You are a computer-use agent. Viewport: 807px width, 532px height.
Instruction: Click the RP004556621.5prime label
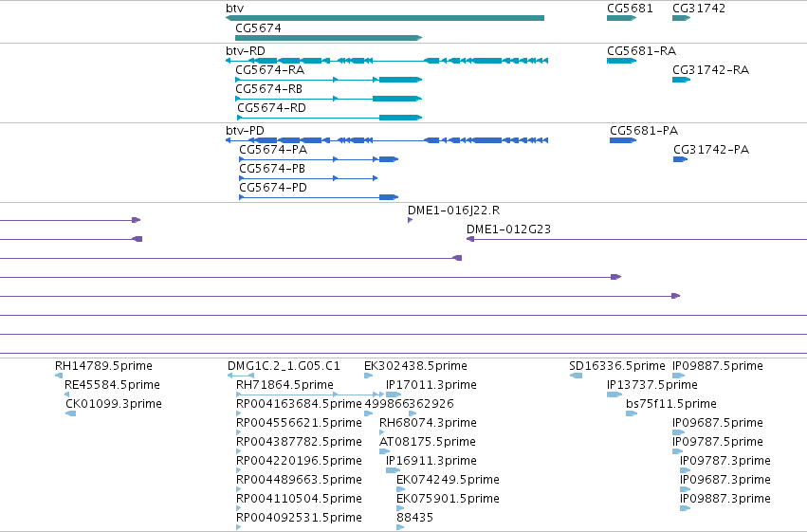(x=299, y=423)
